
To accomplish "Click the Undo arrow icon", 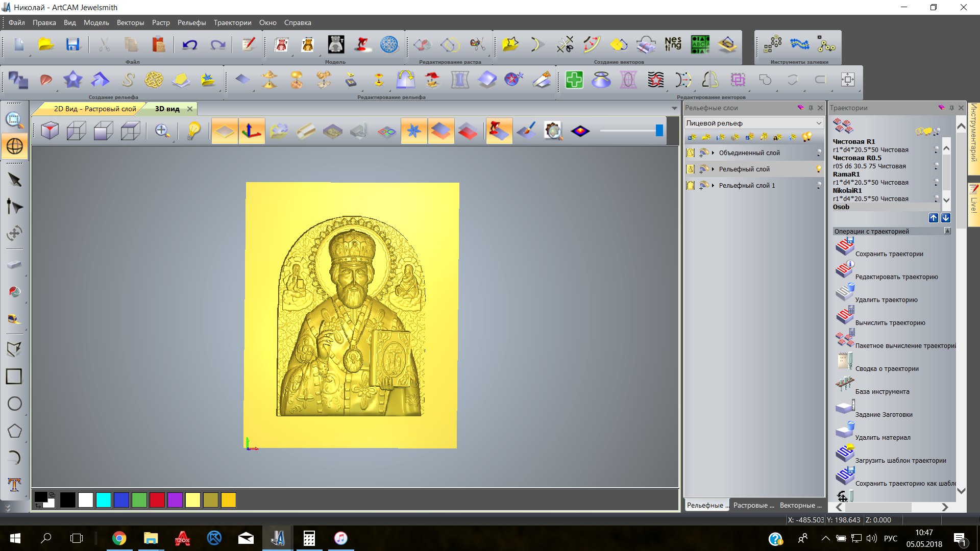I will click(x=190, y=45).
